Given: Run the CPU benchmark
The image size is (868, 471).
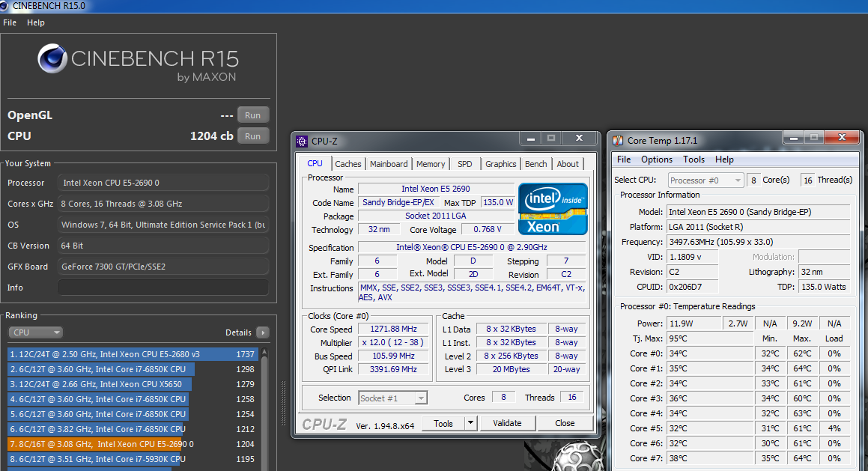Looking at the screenshot, I should point(252,136).
